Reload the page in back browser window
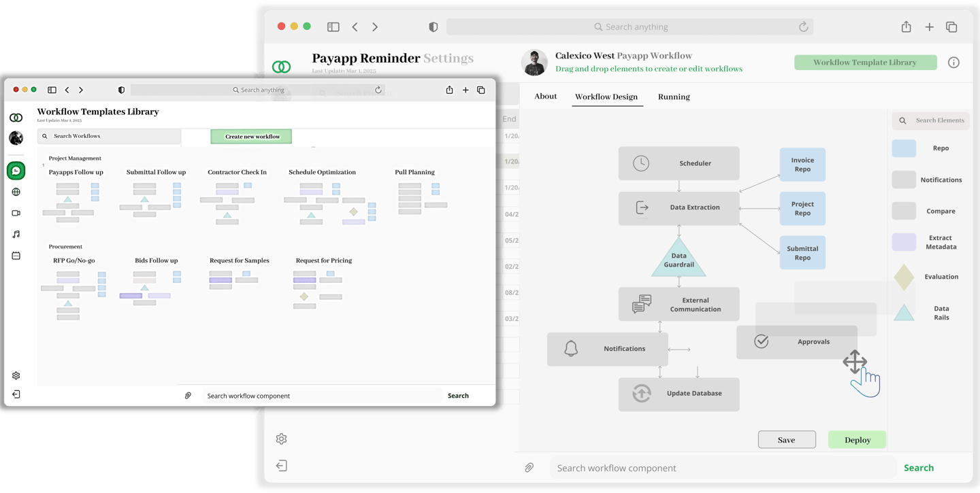 coord(803,27)
